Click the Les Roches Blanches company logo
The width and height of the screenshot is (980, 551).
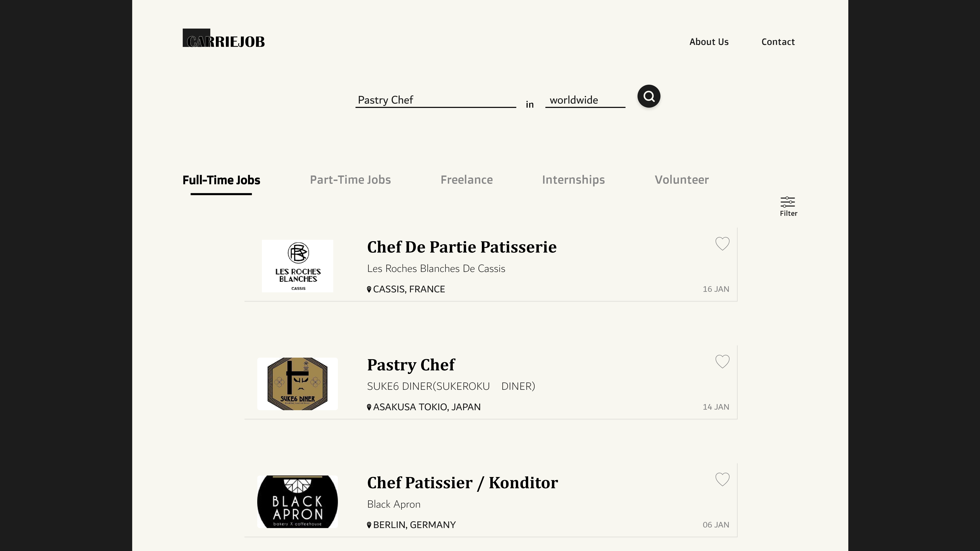[298, 266]
